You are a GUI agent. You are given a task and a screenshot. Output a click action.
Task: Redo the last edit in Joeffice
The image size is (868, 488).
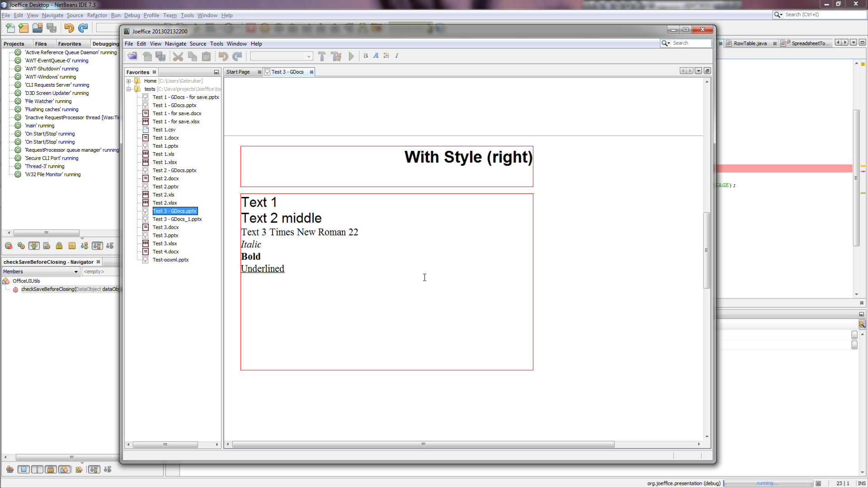237,56
